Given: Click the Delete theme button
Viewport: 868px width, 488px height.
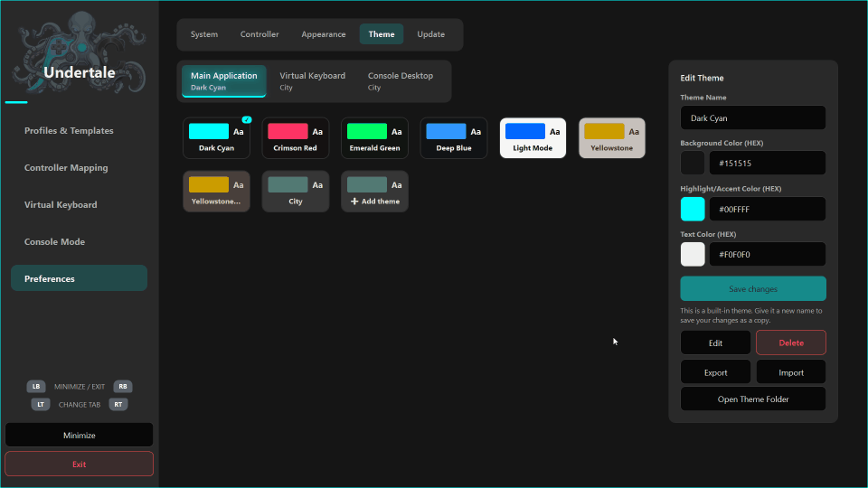Looking at the screenshot, I should click(x=791, y=343).
